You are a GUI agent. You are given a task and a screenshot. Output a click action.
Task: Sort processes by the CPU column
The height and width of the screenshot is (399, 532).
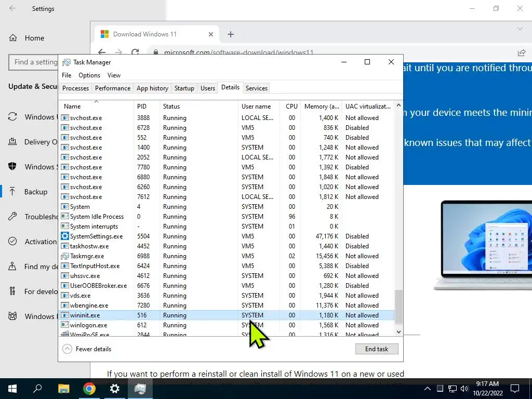pos(291,106)
